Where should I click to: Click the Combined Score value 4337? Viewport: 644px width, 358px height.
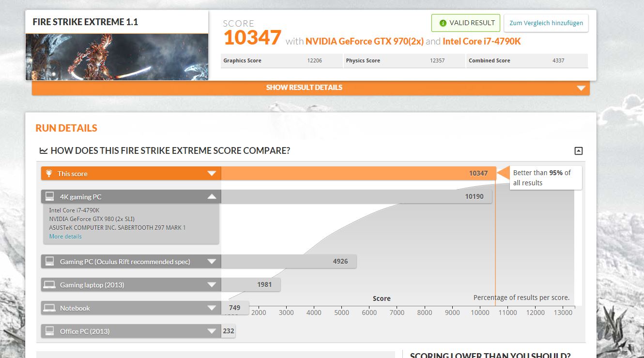[x=558, y=60]
